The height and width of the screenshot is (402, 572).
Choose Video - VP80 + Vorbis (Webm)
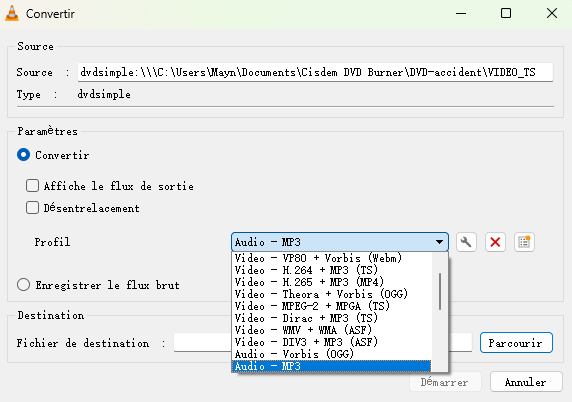point(331,258)
